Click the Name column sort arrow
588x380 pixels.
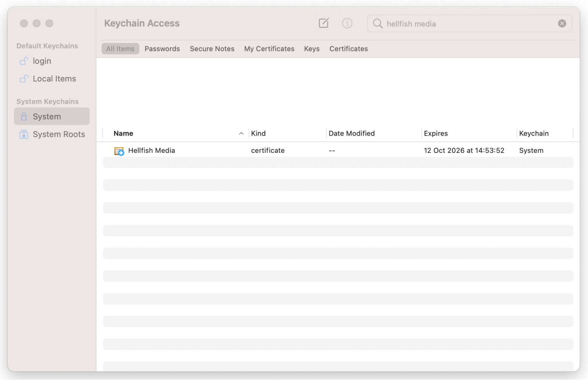(x=241, y=133)
